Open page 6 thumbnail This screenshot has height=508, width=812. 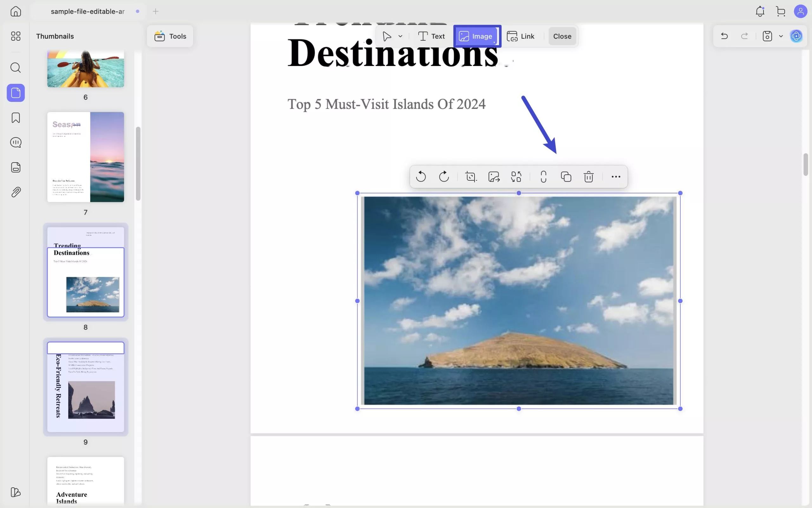[x=86, y=69]
